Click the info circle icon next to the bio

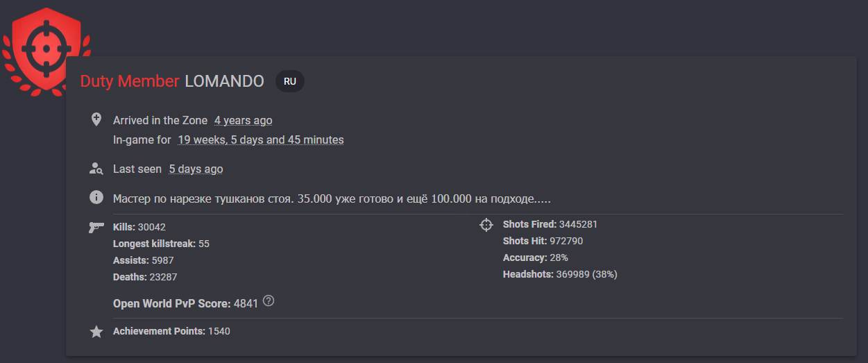click(x=96, y=198)
